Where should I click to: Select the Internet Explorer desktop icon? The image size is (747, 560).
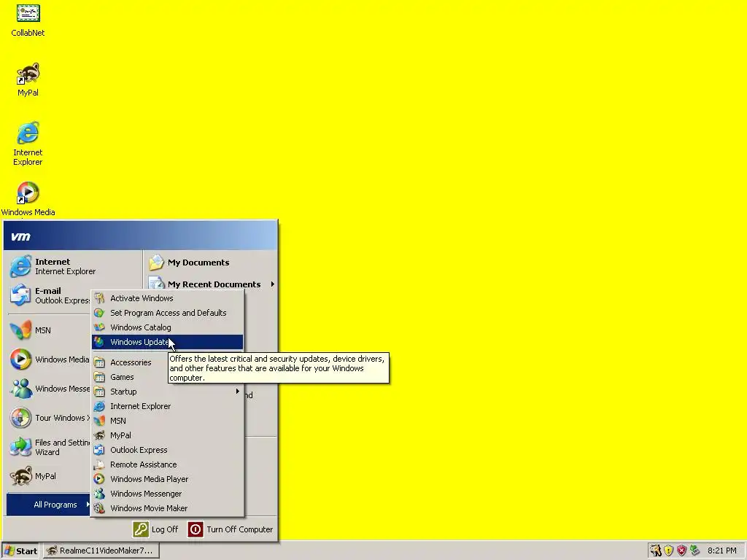pyautogui.click(x=28, y=143)
